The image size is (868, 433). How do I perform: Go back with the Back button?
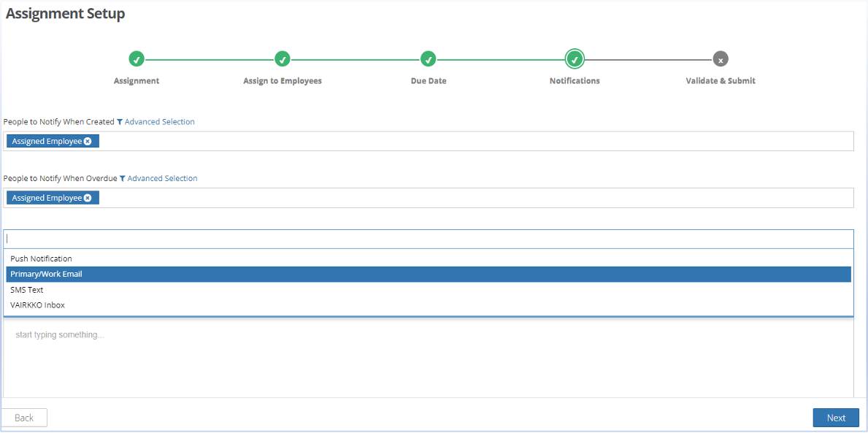(x=24, y=418)
